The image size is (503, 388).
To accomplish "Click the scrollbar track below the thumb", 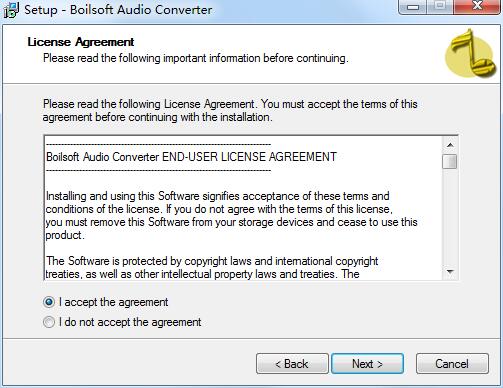I will pyautogui.click(x=450, y=217).
